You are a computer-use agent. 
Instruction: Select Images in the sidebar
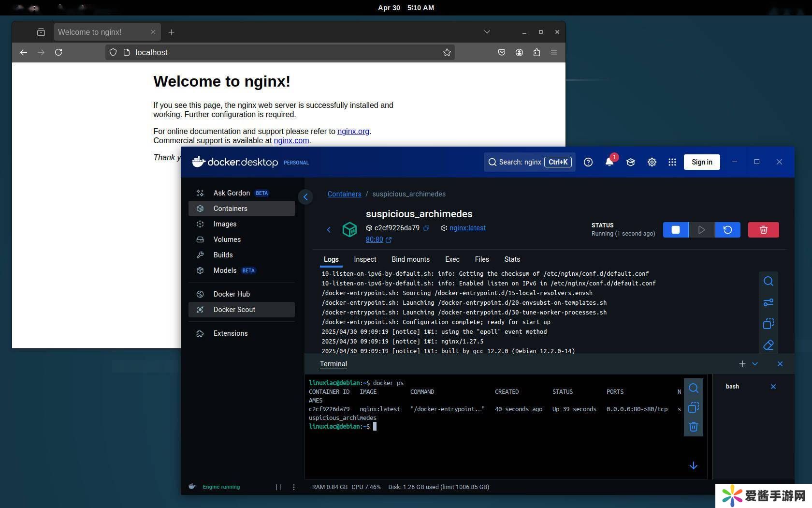coord(225,224)
